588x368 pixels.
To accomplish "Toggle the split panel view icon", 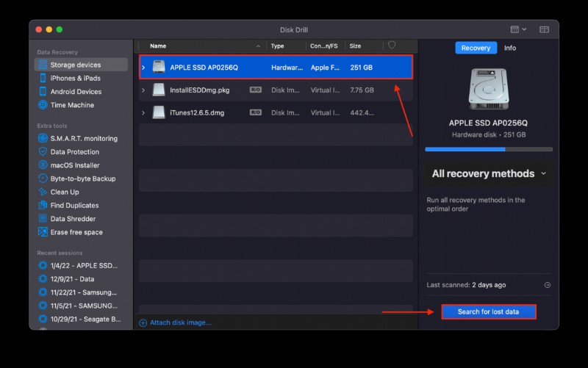I will (544, 29).
